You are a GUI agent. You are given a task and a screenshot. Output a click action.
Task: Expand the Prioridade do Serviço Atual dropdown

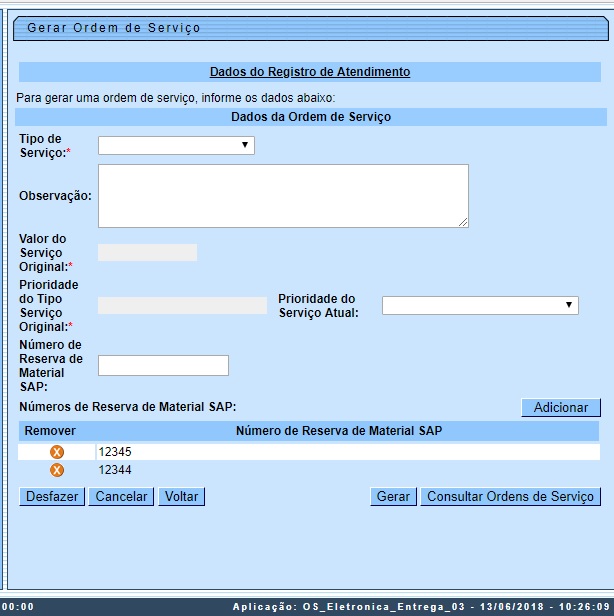(x=480, y=305)
